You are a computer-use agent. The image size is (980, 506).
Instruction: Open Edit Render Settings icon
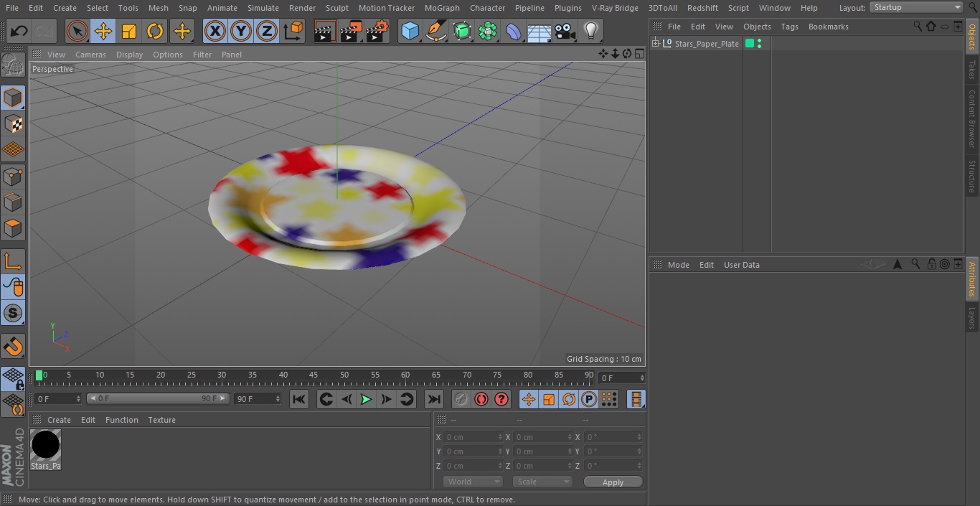tap(377, 31)
